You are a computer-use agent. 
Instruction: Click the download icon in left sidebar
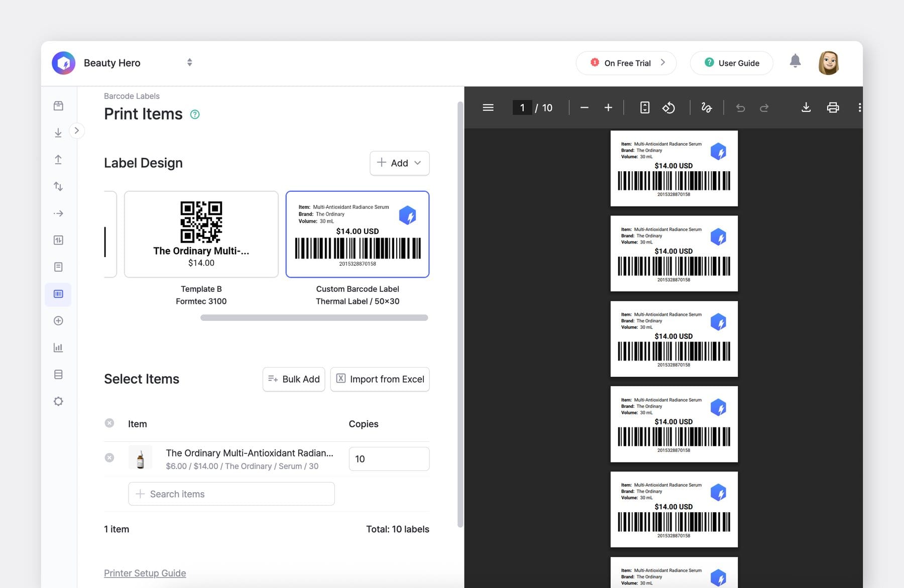point(58,132)
